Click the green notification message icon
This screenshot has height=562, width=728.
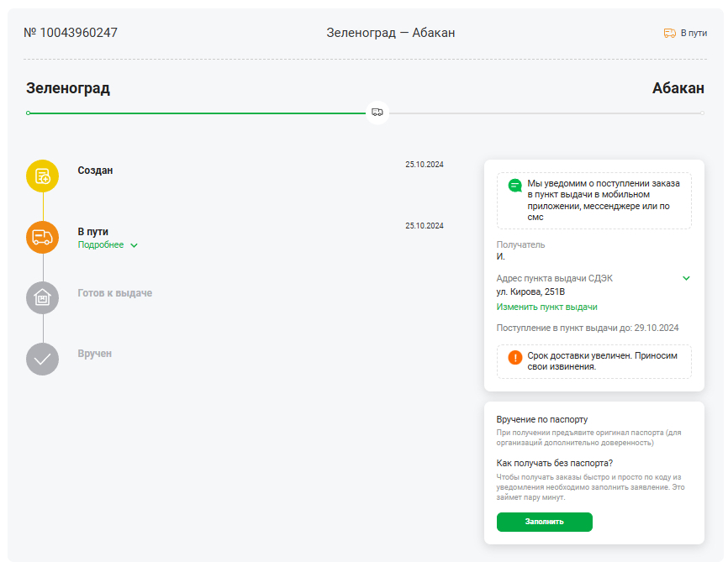click(x=515, y=186)
